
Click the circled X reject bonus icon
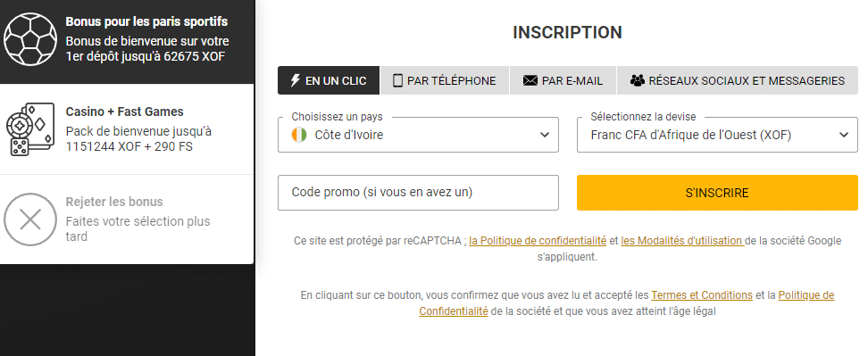pyautogui.click(x=29, y=219)
